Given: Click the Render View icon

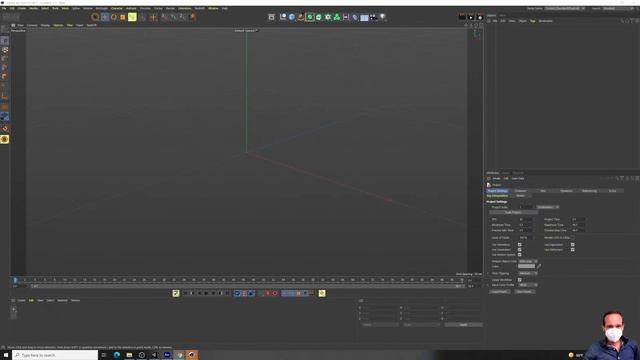Looking at the screenshot, I should tap(462, 17).
